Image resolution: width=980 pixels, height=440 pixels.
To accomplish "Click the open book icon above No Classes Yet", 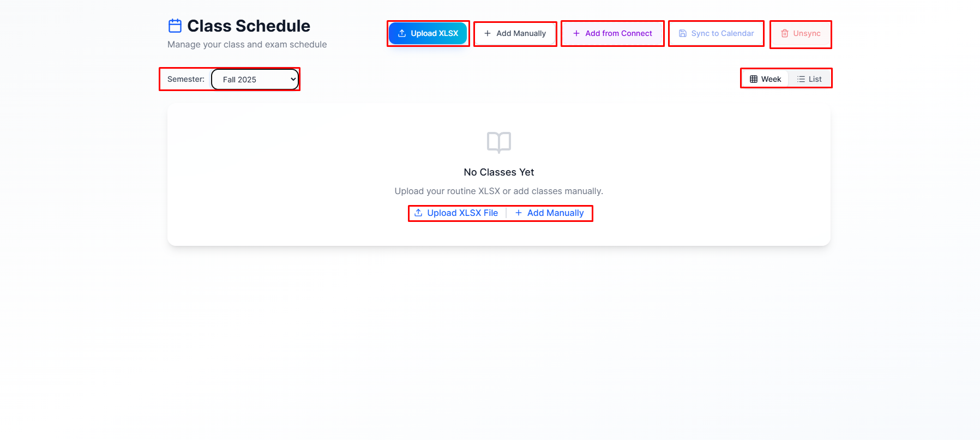I will 498,142.
